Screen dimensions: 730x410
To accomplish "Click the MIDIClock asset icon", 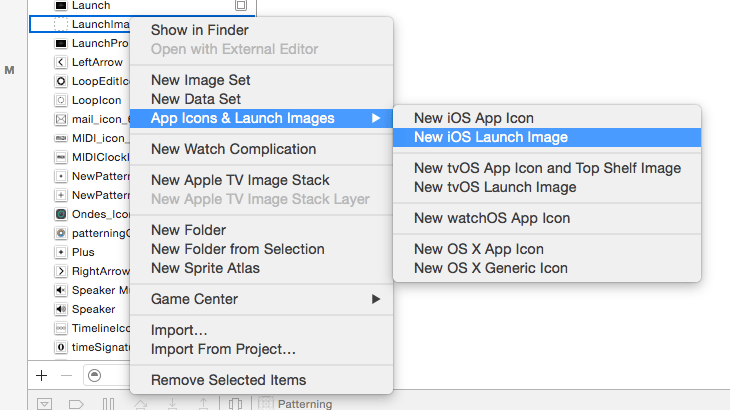I will click(61, 157).
